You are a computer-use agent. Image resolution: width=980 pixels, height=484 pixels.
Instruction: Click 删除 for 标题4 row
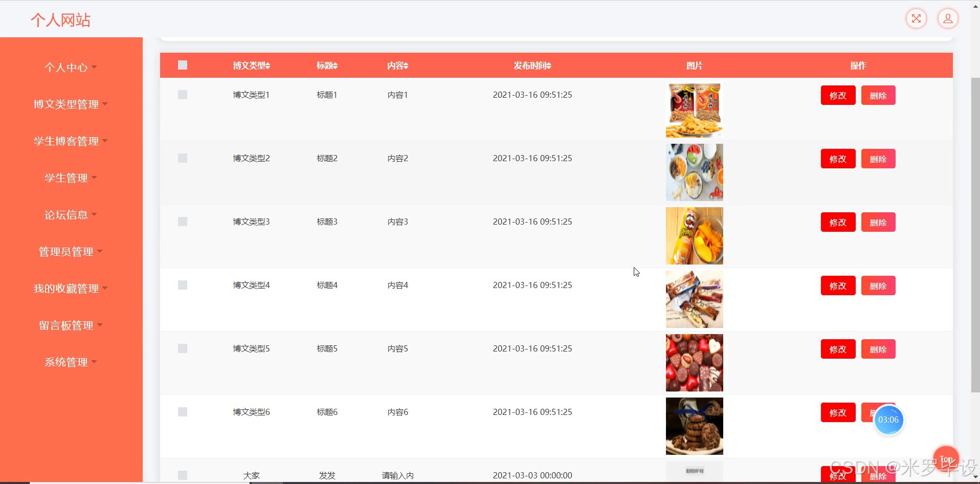click(x=878, y=285)
